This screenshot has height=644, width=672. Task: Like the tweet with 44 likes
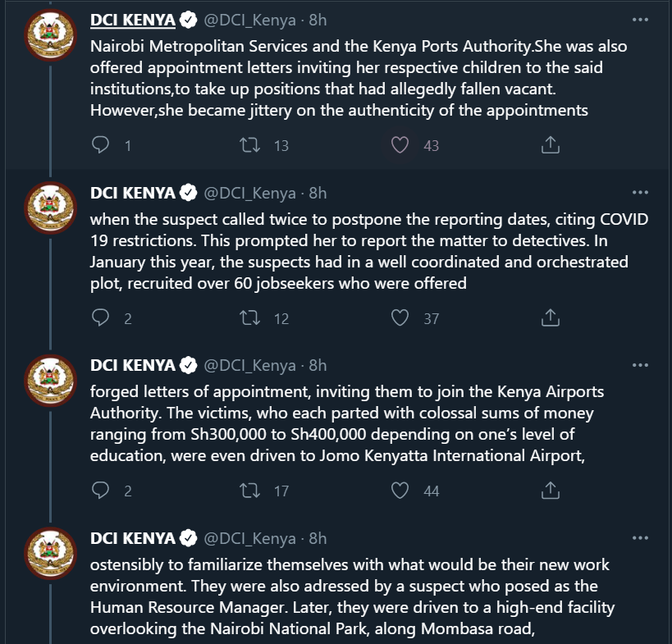[400, 491]
